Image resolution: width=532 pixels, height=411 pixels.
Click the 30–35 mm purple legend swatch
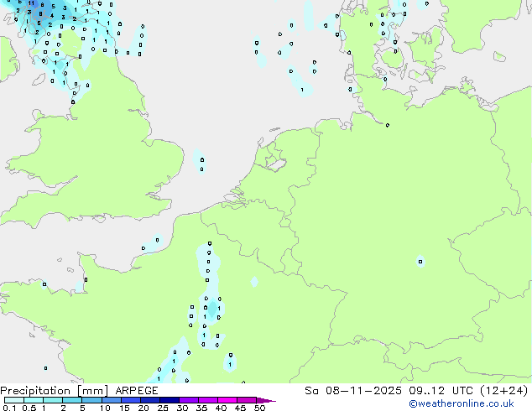tap(189, 400)
